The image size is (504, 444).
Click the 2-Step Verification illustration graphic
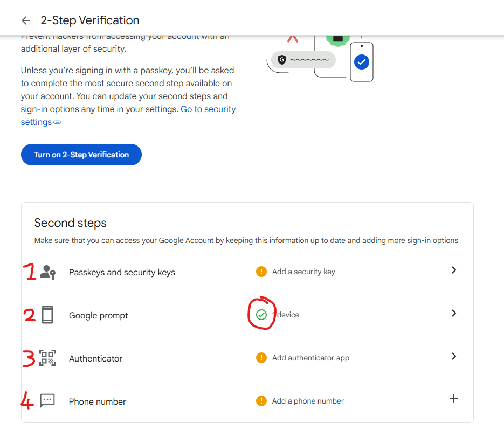pos(320,59)
